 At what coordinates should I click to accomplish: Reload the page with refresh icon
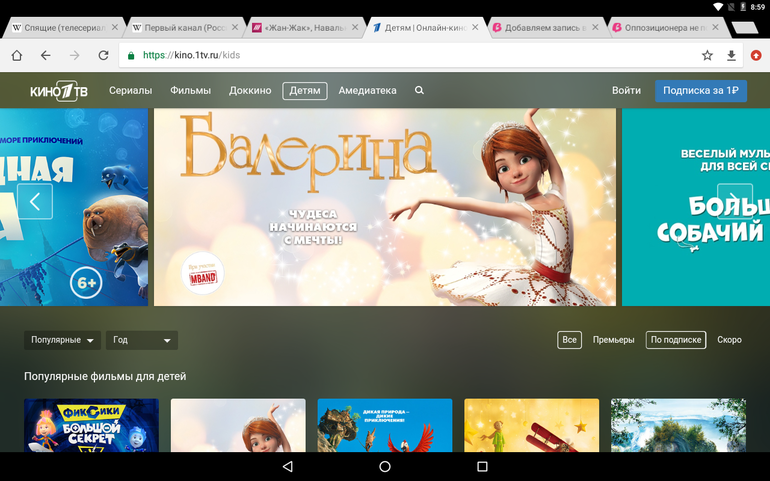coord(103,55)
